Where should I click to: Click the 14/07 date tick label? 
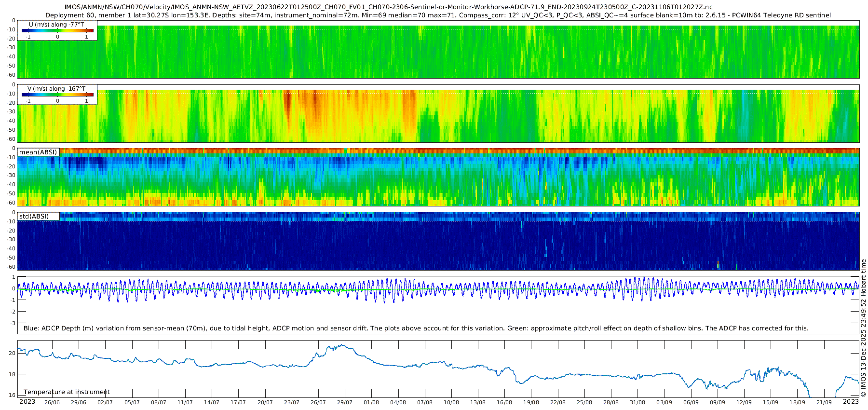[x=211, y=402]
